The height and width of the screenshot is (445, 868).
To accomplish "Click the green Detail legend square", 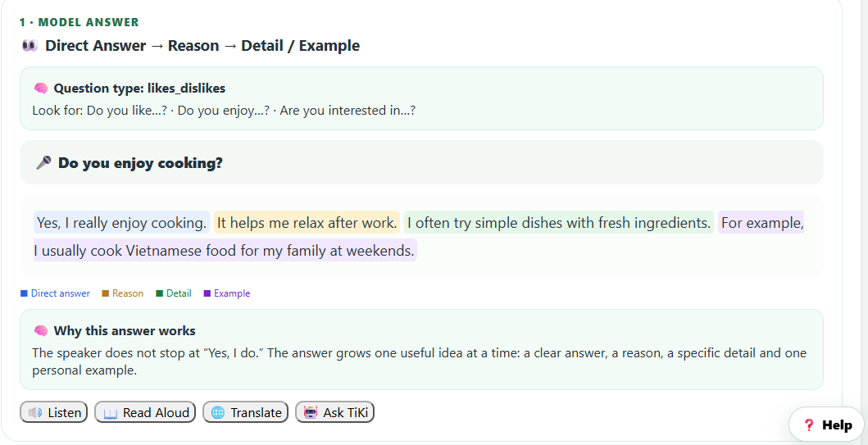I will pos(160,293).
